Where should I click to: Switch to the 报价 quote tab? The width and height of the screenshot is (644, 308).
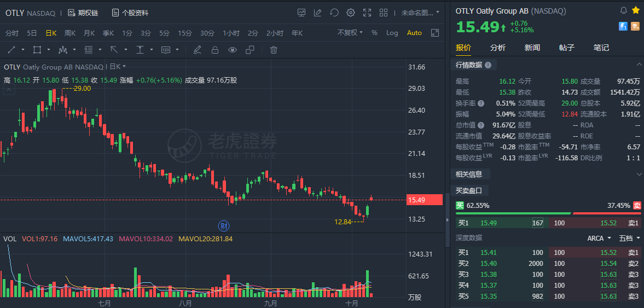click(463, 48)
